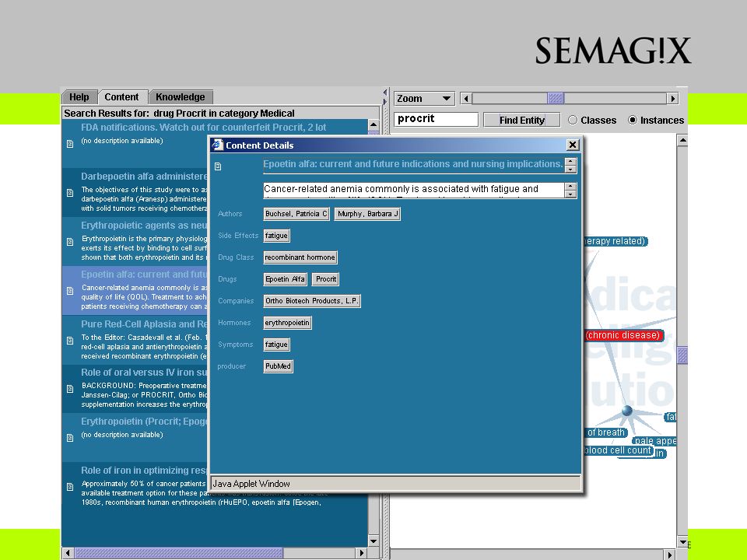Screen dimensions: 747x560
Task: Click fatigue button under Symptoms
Action: (276, 345)
